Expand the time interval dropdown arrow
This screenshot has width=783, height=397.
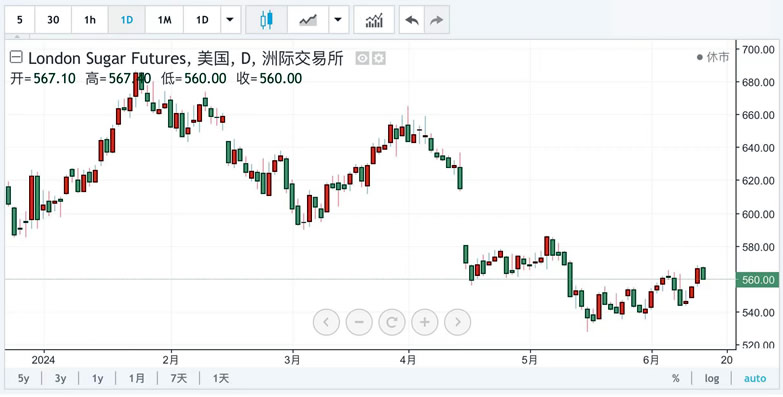230,20
